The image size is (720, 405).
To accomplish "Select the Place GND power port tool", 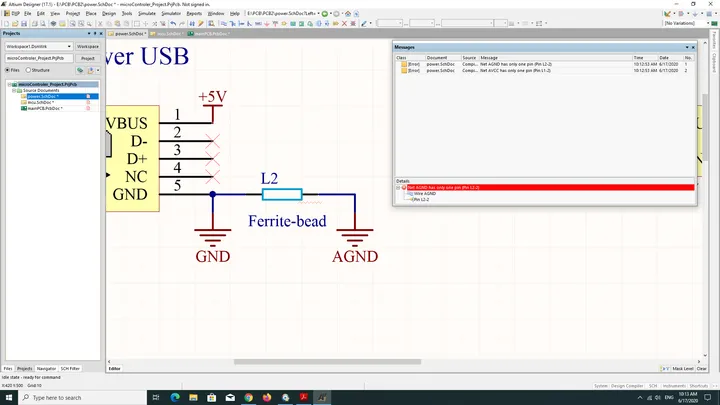I will click(x=266, y=23).
